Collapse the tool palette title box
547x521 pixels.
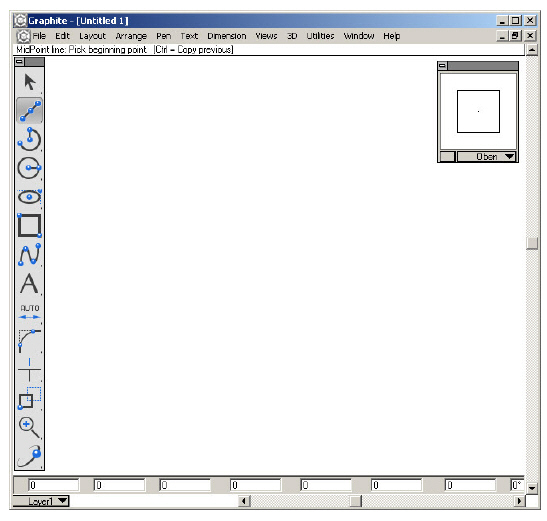pos(20,62)
